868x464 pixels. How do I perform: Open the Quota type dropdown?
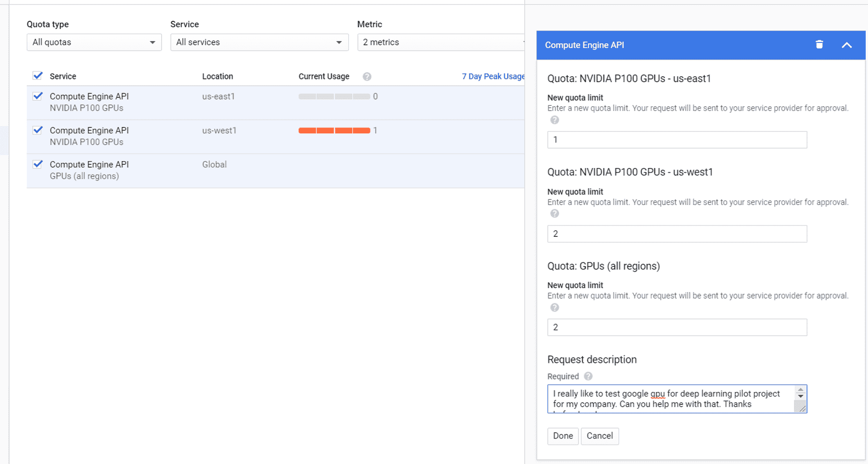(x=94, y=42)
